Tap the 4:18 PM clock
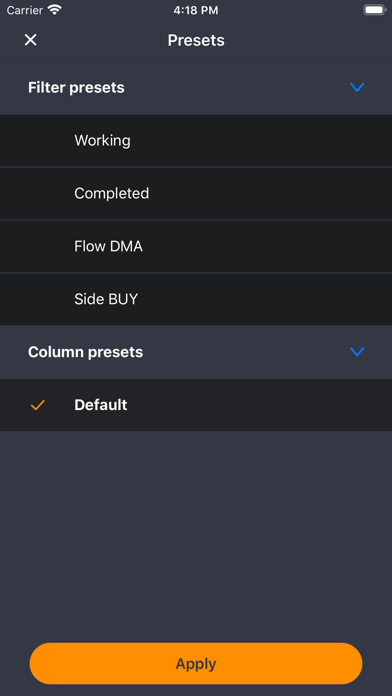 [196, 10]
